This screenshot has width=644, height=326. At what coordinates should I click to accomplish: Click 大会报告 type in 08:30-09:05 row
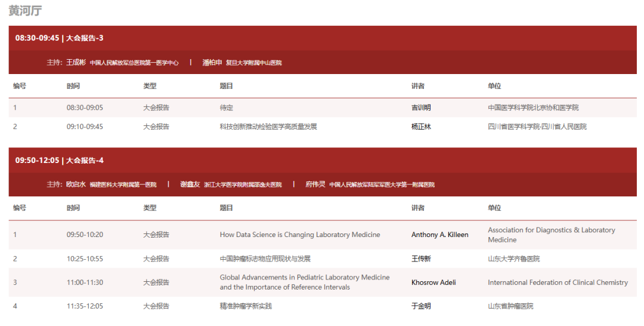pos(156,107)
